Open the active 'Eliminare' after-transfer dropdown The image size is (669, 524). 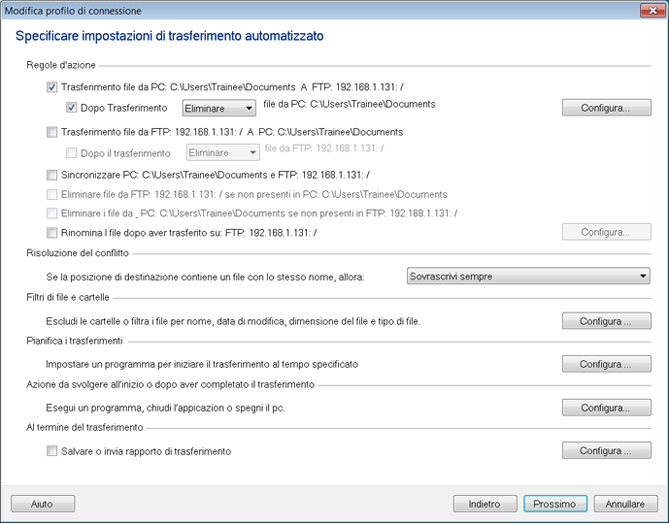coord(219,107)
